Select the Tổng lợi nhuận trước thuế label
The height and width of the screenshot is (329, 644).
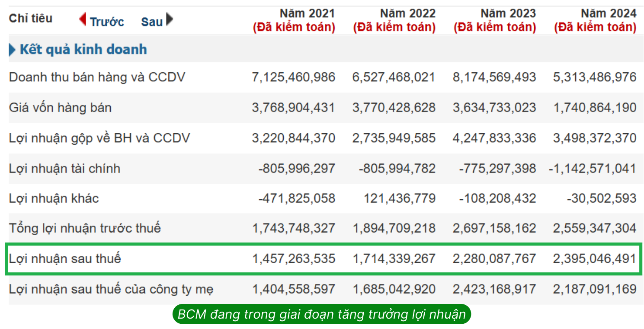(85, 228)
